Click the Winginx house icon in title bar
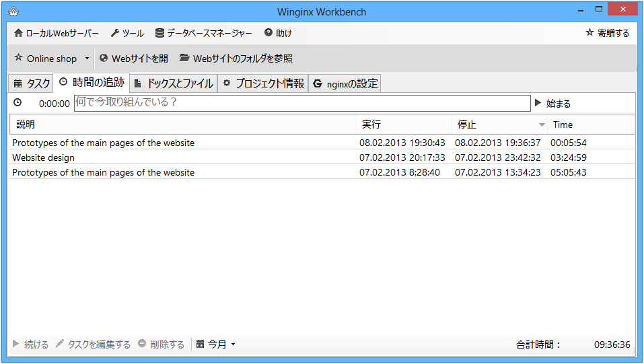Image resolution: width=644 pixels, height=364 pixels. tap(13, 11)
